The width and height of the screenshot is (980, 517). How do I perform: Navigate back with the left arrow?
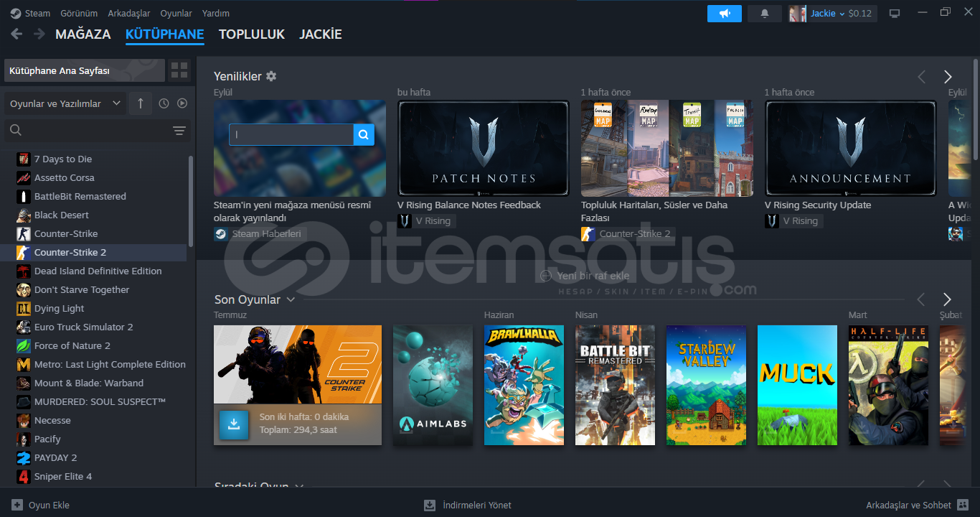(17, 34)
